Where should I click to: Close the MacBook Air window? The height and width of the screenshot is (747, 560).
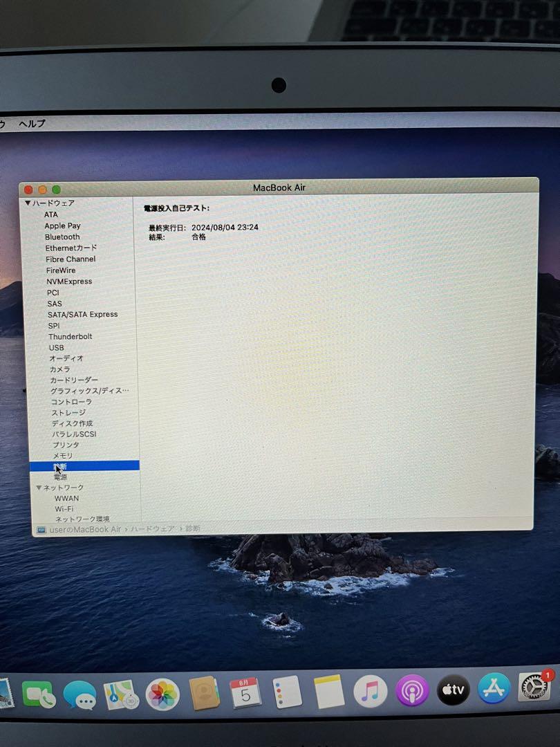coord(28,190)
